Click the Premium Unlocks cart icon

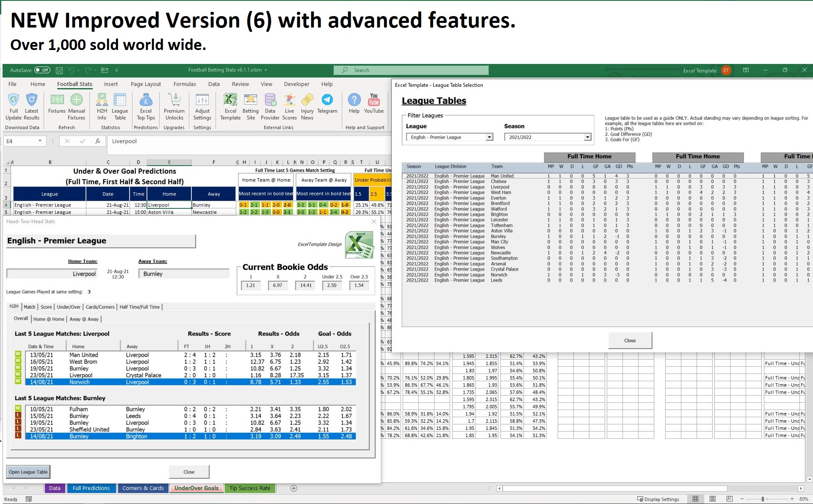click(x=174, y=100)
